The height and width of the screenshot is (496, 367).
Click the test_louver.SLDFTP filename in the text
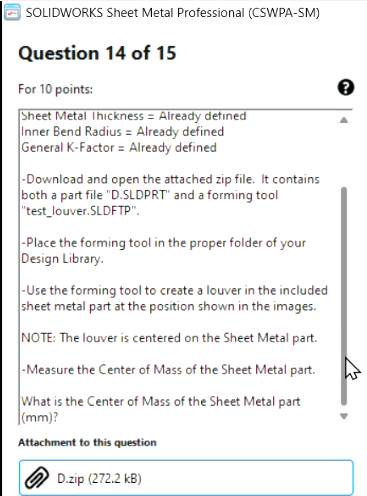point(80,211)
